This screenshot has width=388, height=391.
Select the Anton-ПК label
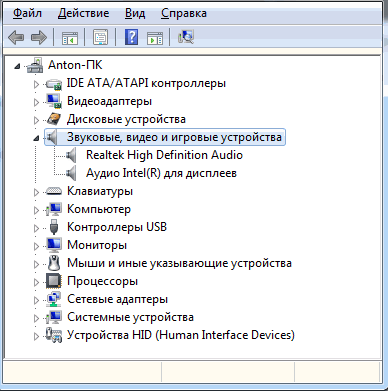pyautogui.click(x=75, y=65)
